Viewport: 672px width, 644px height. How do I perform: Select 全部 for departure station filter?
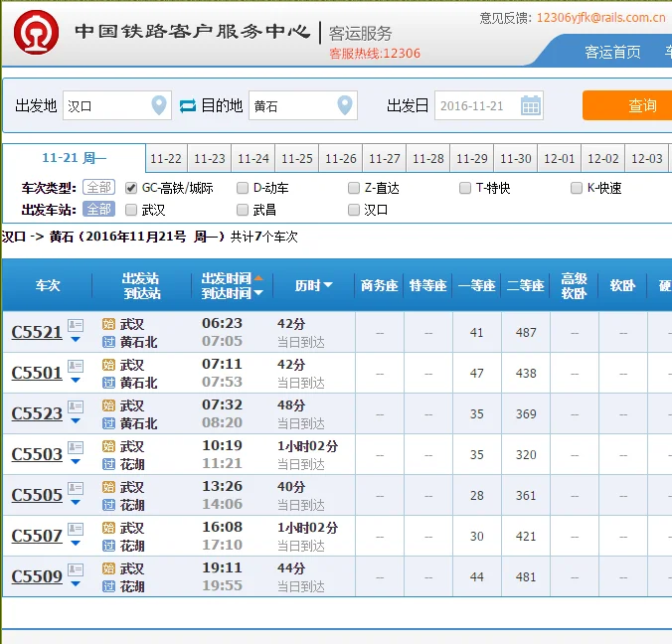(99, 209)
